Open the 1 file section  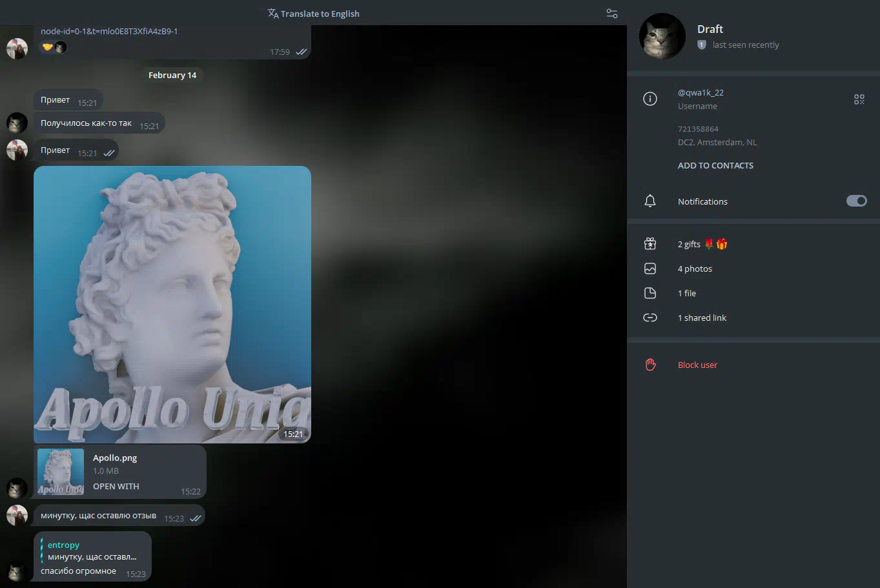[x=687, y=293]
